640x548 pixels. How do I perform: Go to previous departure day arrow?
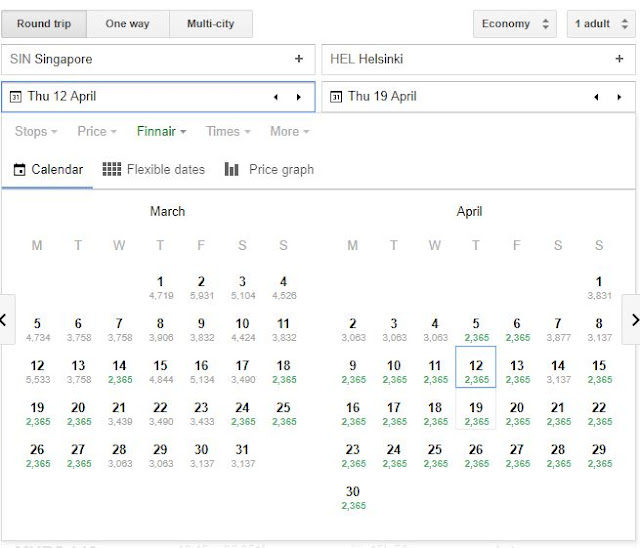coord(277,97)
